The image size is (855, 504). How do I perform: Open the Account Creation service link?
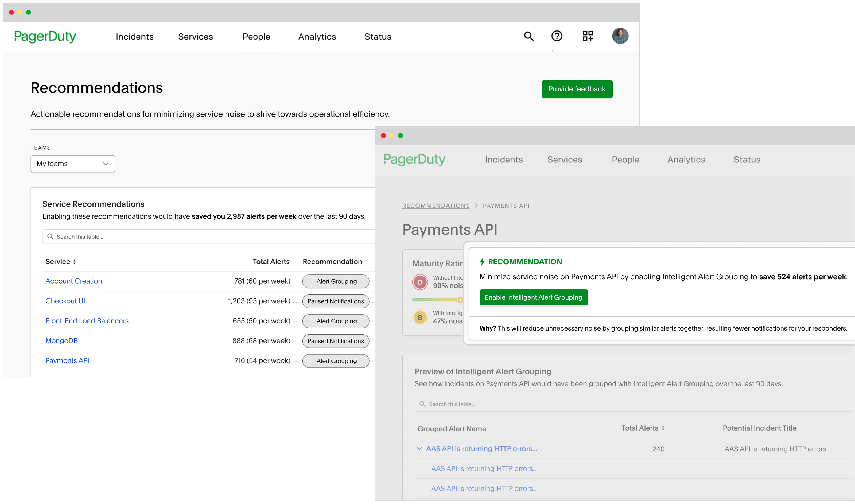point(74,281)
